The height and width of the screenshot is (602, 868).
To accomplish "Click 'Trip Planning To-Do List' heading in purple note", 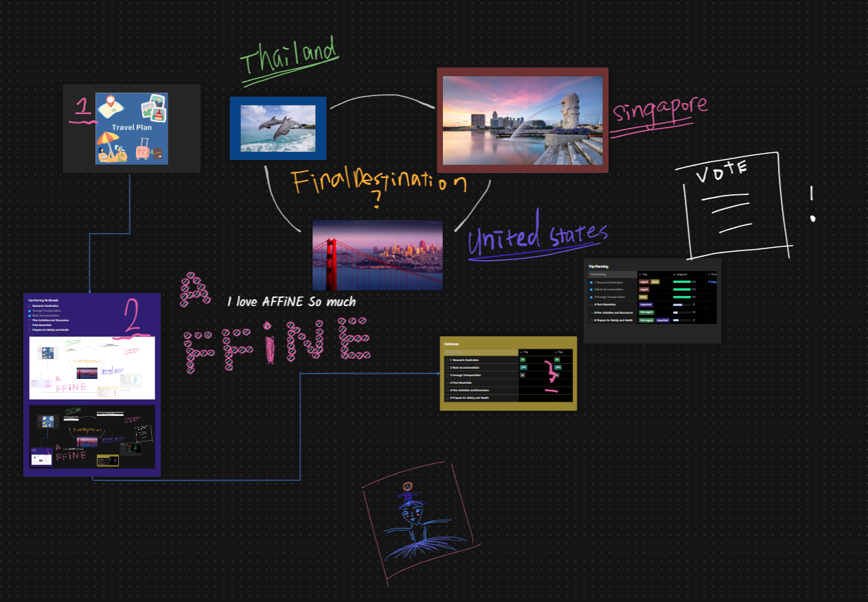I will 43,301.
